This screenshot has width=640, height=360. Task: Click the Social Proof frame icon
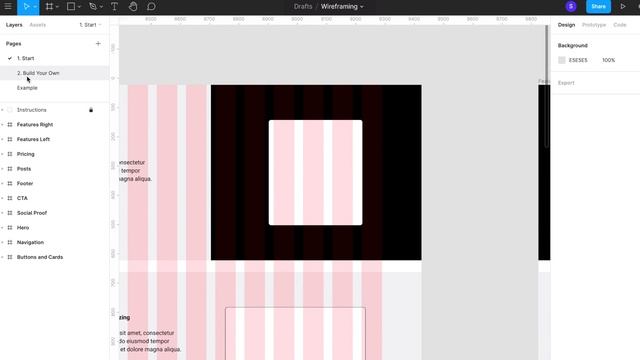(x=10, y=213)
